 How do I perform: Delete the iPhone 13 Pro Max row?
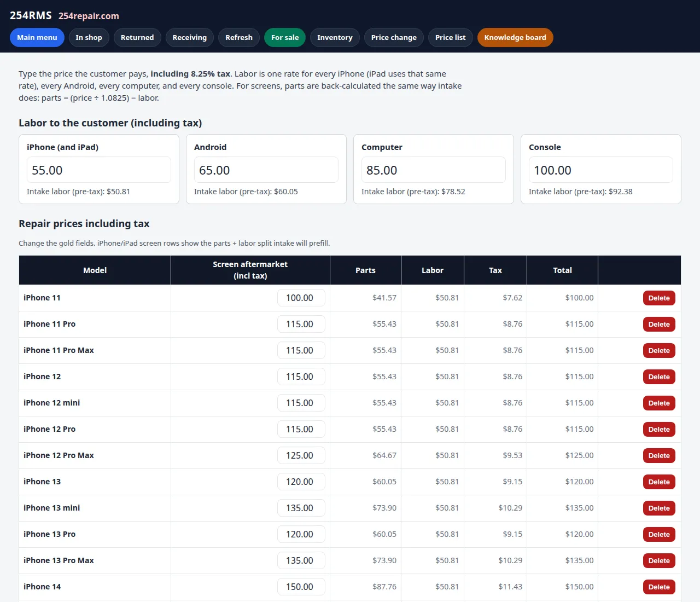[659, 560]
